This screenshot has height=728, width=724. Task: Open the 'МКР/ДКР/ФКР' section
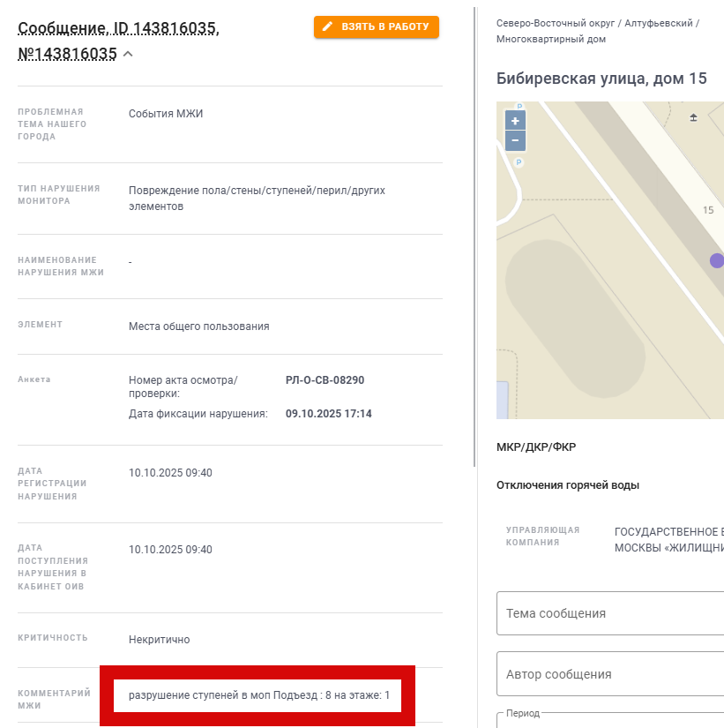(x=536, y=447)
